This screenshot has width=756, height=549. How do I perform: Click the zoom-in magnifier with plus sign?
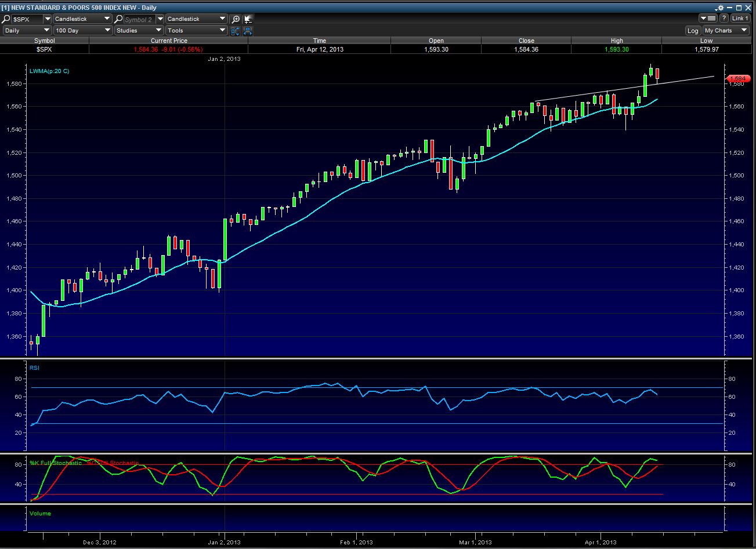click(x=236, y=19)
